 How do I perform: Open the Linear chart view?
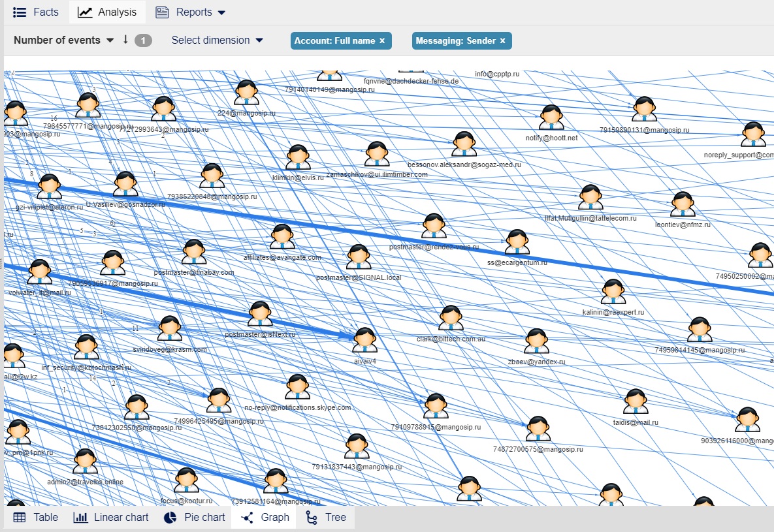pos(111,518)
